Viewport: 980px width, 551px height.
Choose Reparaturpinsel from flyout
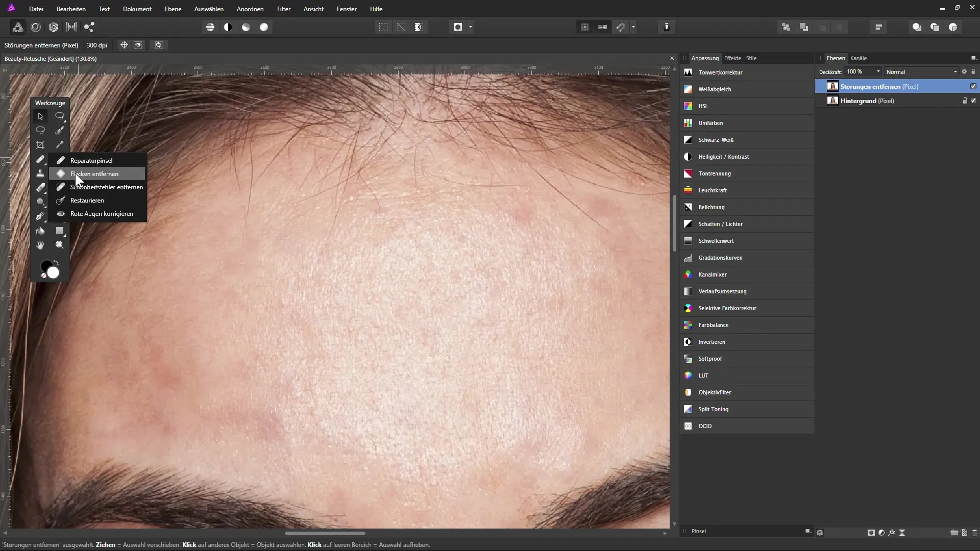click(97, 161)
